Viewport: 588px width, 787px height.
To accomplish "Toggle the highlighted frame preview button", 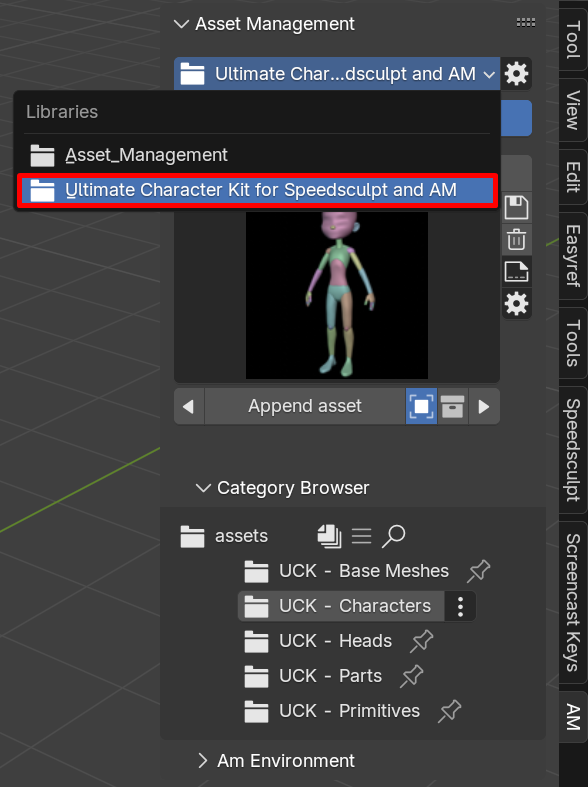I will point(421,406).
